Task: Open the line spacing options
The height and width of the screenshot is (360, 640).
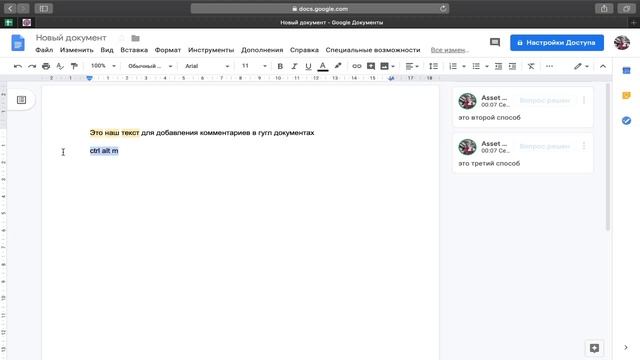Action: coord(433,66)
